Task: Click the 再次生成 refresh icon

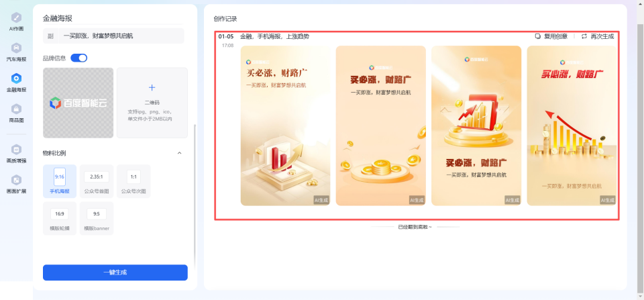Action: pos(584,36)
